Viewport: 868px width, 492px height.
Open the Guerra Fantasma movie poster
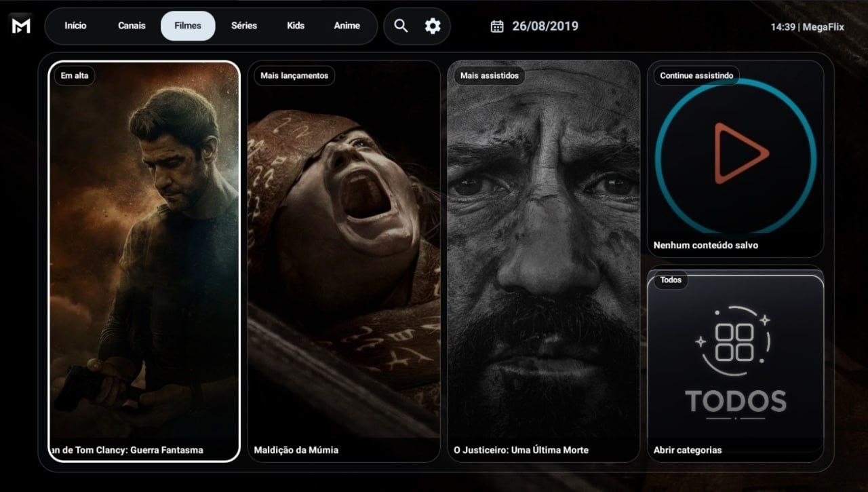tap(144, 261)
